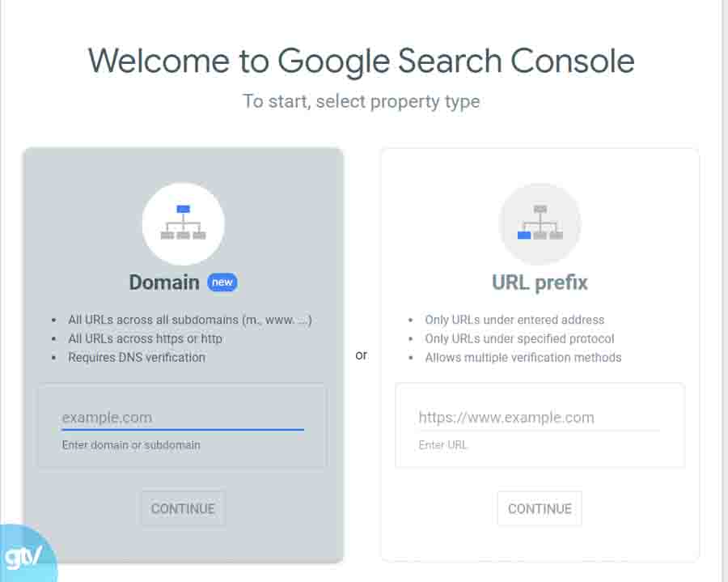
Task: Click the URL prefix heading label
Action: click(540, 283)
